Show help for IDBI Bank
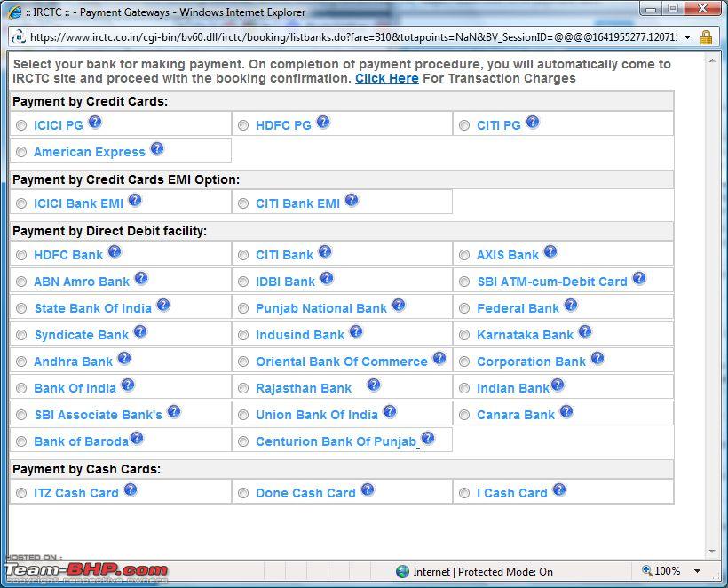Viewport: 728px width, 588px height. click(x=327, y=278)
